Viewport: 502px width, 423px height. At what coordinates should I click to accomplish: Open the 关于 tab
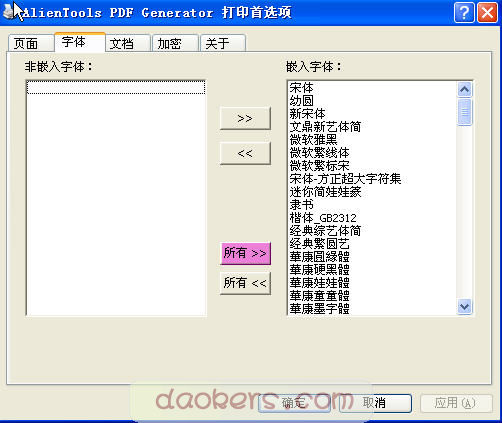click(223, 43)
